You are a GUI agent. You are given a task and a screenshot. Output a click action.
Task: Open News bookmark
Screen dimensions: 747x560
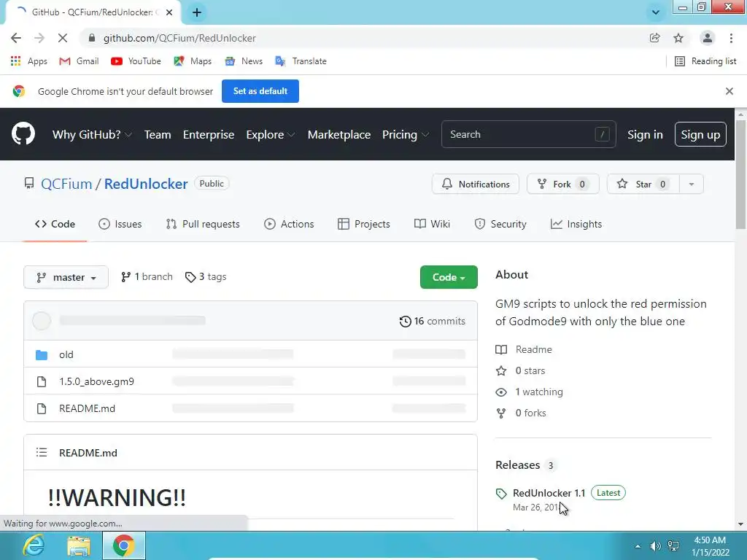pyautogui.click(x=244, y=61)
